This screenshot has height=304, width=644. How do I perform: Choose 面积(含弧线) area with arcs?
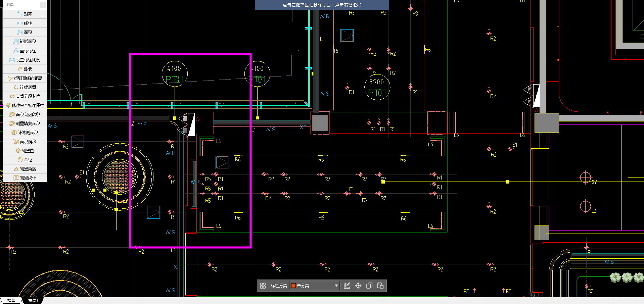point(25,114)
